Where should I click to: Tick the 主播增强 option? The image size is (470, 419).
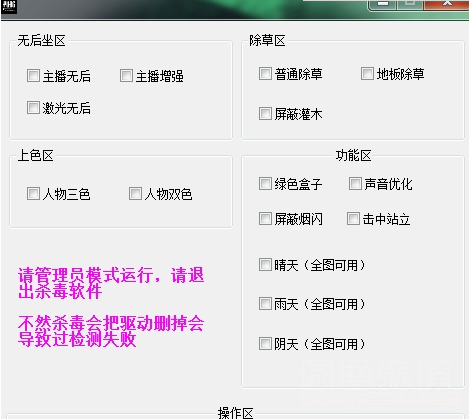[x=126, y=76]
